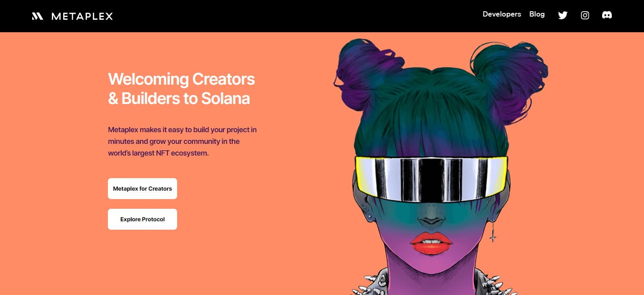
Task: Click the Metaplex M logo mark
Action: [37, 16]
